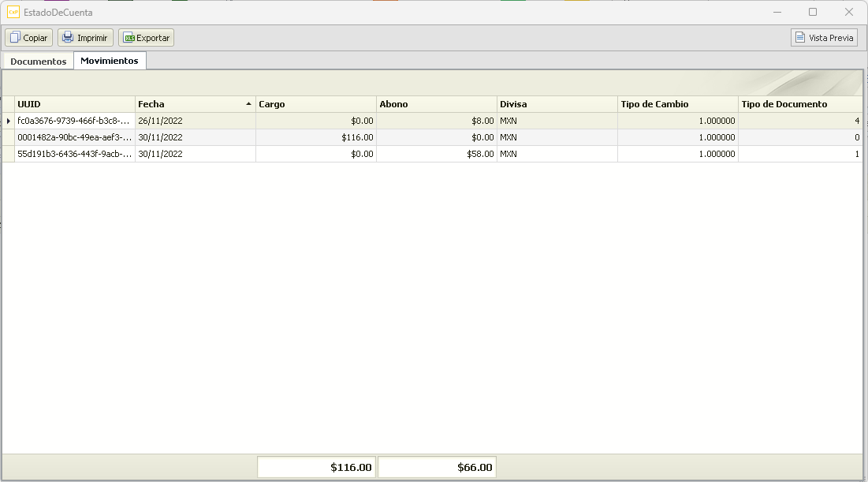Open Vista Previa print preview
The width and height of the screenshot is (868, 482).
(x=824, y=38)
